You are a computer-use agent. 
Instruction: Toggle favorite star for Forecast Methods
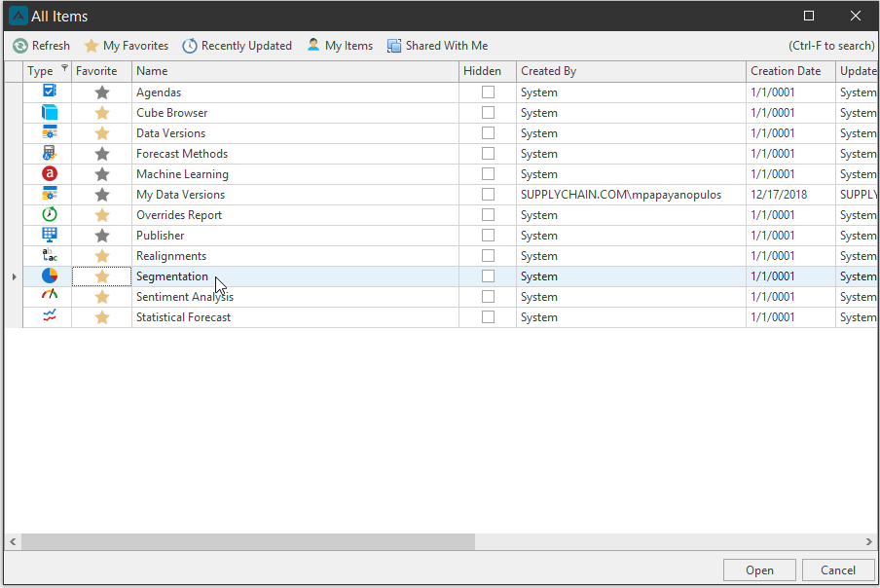[102, 154]
